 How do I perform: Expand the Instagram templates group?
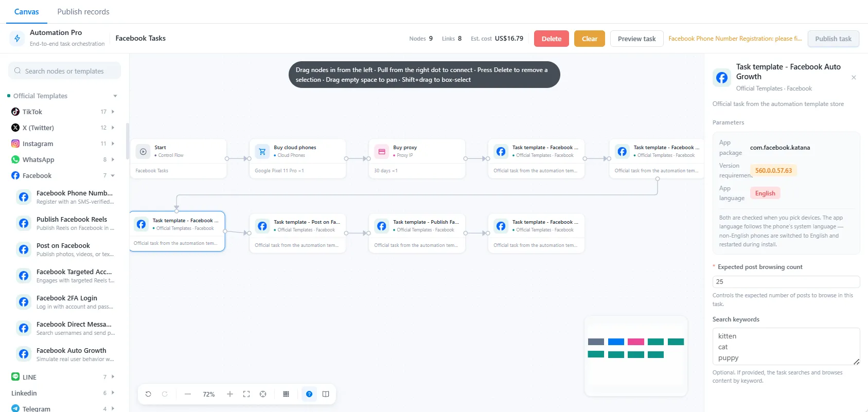point(113,144)
